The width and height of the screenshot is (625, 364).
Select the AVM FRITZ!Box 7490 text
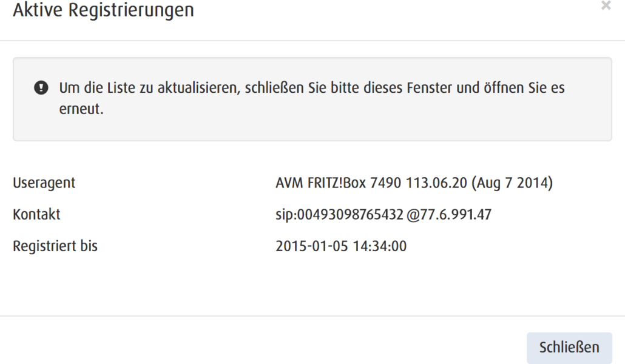click(x=338, y=183)
